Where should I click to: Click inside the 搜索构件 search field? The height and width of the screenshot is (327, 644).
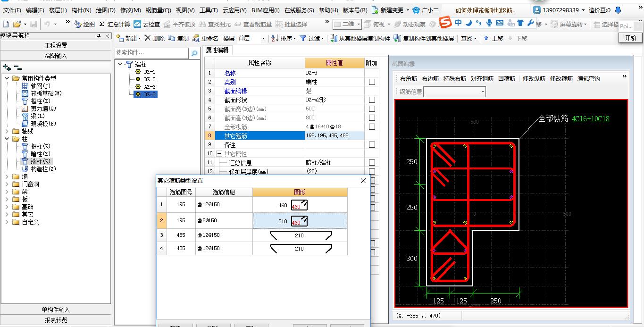[x=151, y=53]
